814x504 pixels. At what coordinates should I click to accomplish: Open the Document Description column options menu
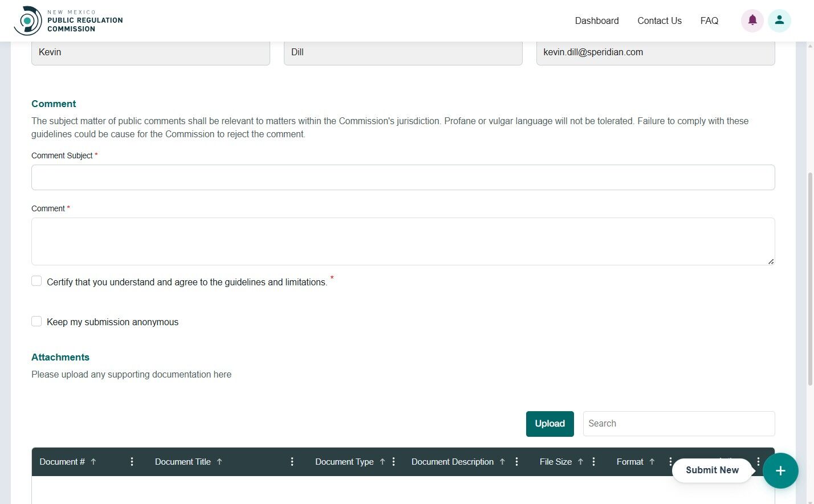point(516,462)
